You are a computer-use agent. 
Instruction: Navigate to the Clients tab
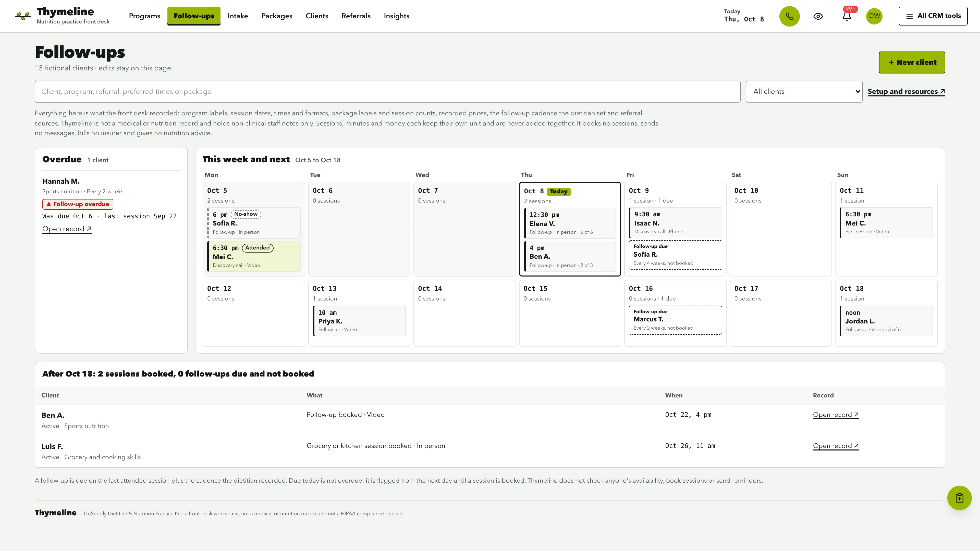coord(317,16)
